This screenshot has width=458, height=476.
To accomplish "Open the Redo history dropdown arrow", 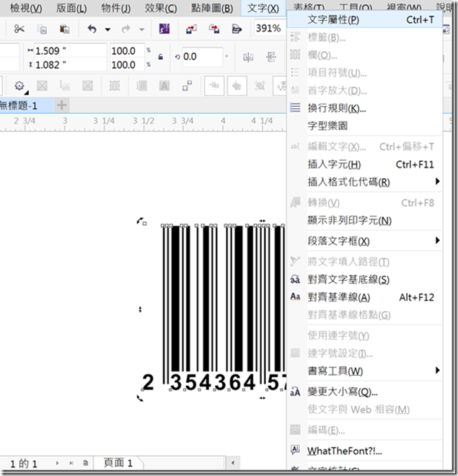I will point(142,30).
